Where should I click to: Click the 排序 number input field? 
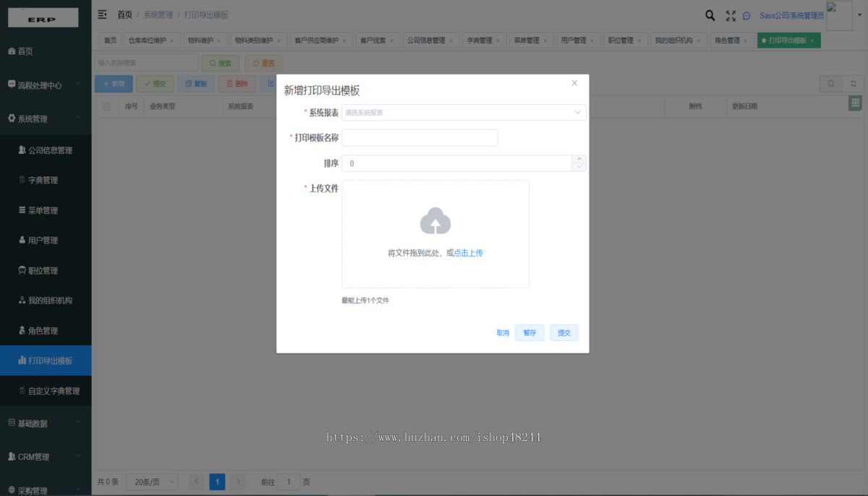coord(464,163)
